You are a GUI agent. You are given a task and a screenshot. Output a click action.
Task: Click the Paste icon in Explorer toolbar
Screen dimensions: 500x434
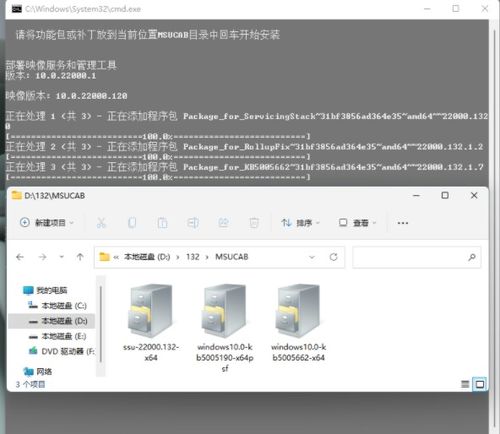pos(162,223)
